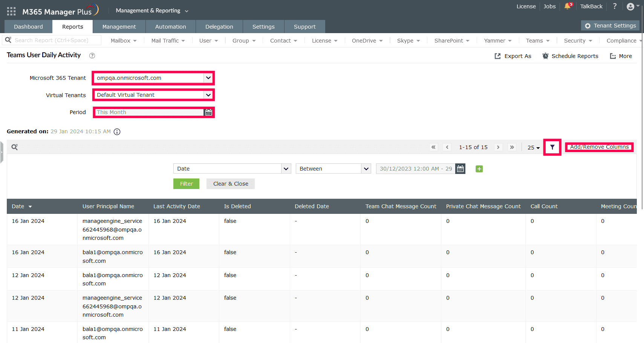Screen dimensions: 644x343
Task: Click the Tenant Settings gear button
Action: [x=610, y=26]
